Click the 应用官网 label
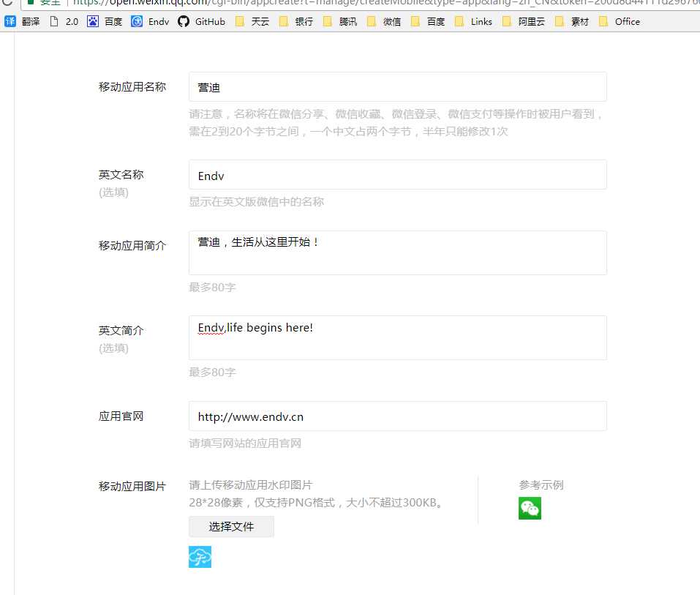Viewport: 700px width, 595px height. tap(121, 416)
